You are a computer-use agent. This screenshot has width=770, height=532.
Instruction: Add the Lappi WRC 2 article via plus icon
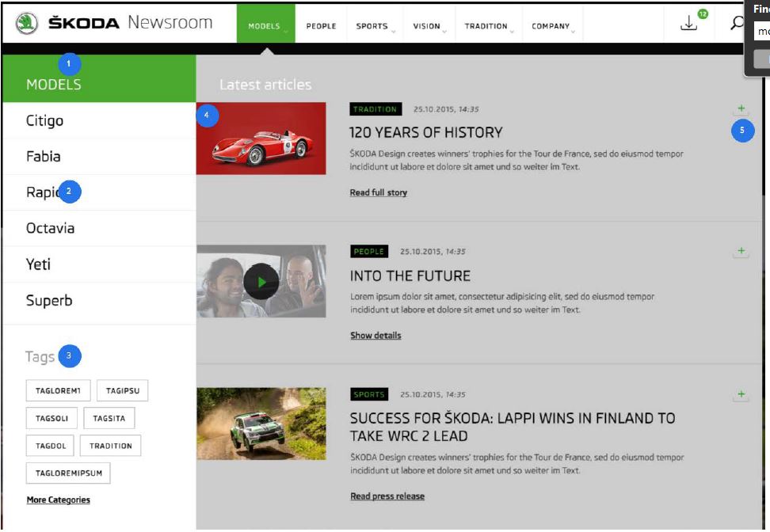[x=741, y=394]
